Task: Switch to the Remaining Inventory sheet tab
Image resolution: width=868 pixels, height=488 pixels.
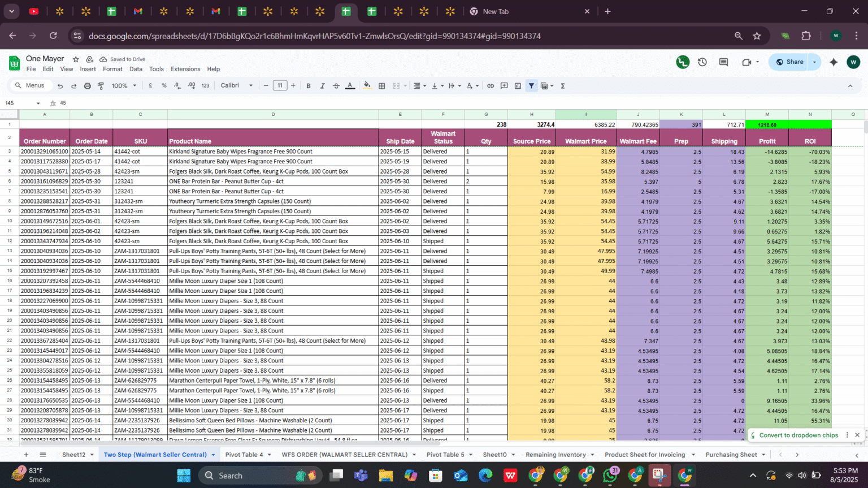Action: coord(555,455)
